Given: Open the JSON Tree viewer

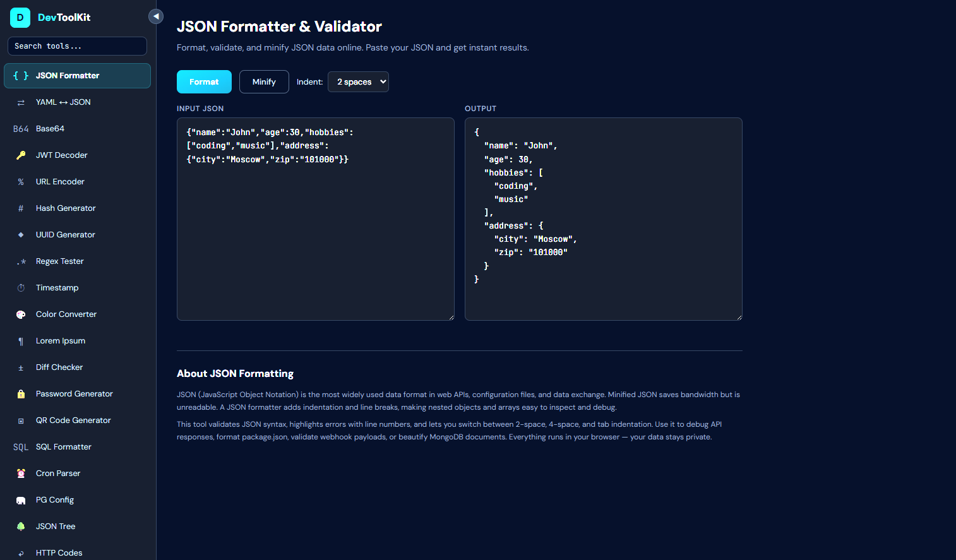Looking at the screenshot, I should pos(55,526).
